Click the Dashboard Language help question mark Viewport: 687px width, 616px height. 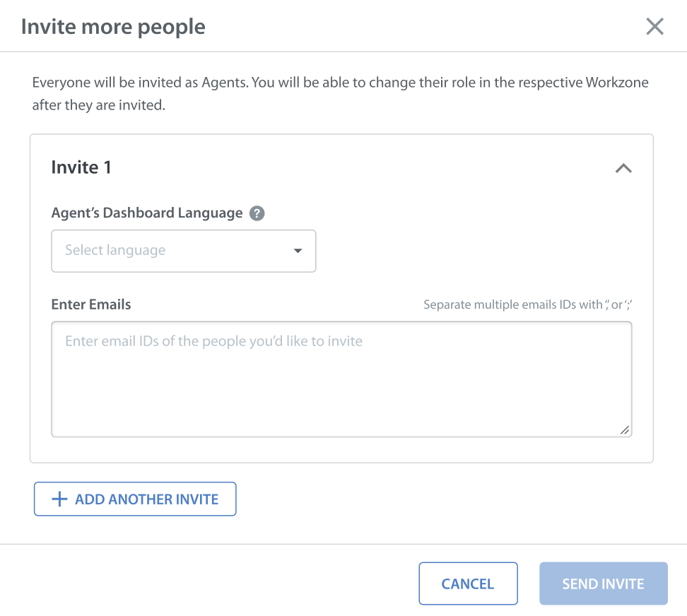(x=257, y=213)
